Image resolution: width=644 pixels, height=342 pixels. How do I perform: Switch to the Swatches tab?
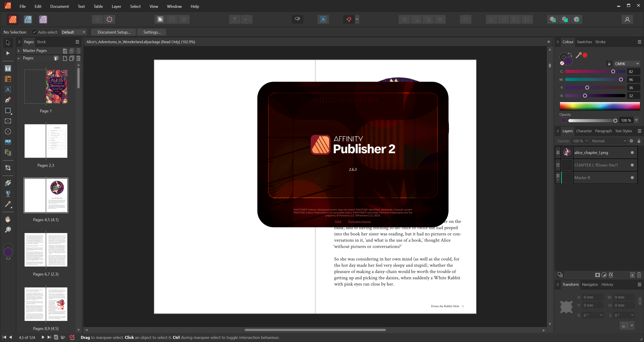click(584, 42)
